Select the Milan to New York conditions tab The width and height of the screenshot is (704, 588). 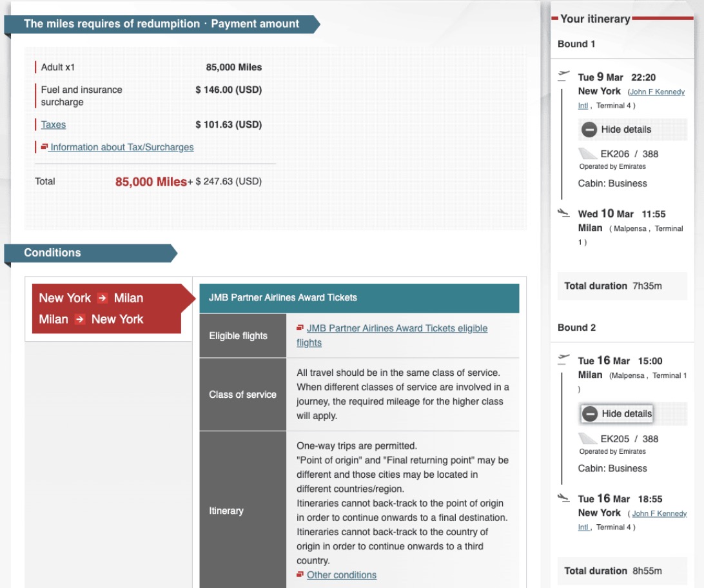point(91,319)
